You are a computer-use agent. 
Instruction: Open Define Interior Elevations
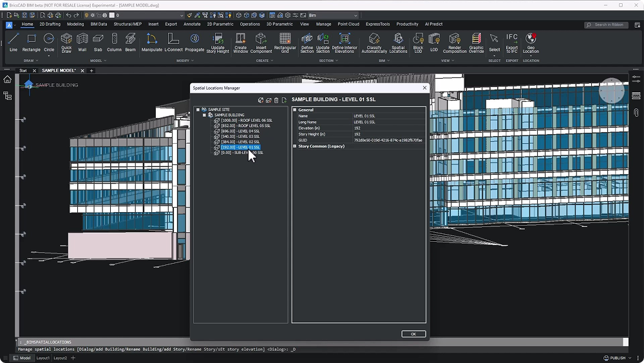point(345,43)
